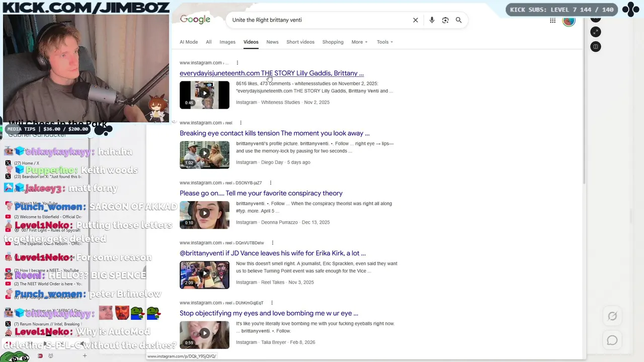This screenshot has height=362, width=644.
Task: Switch to All results tab
Action: (208, 42)
